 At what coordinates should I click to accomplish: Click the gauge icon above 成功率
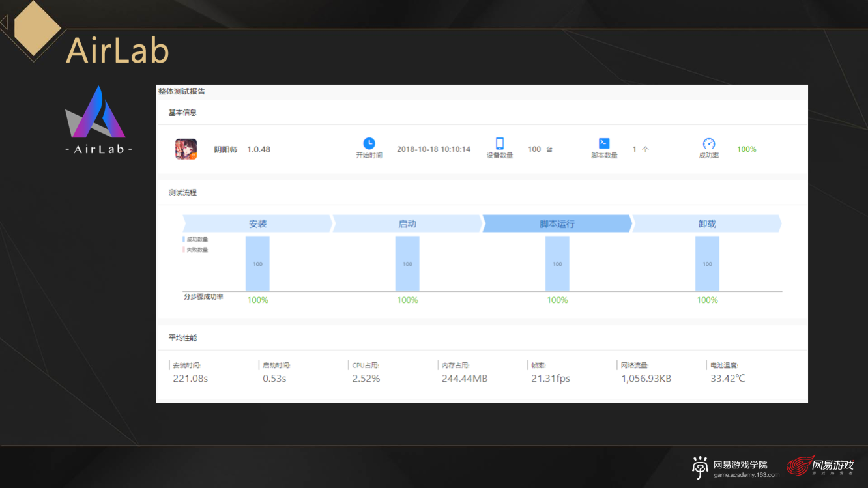point(709,143)
